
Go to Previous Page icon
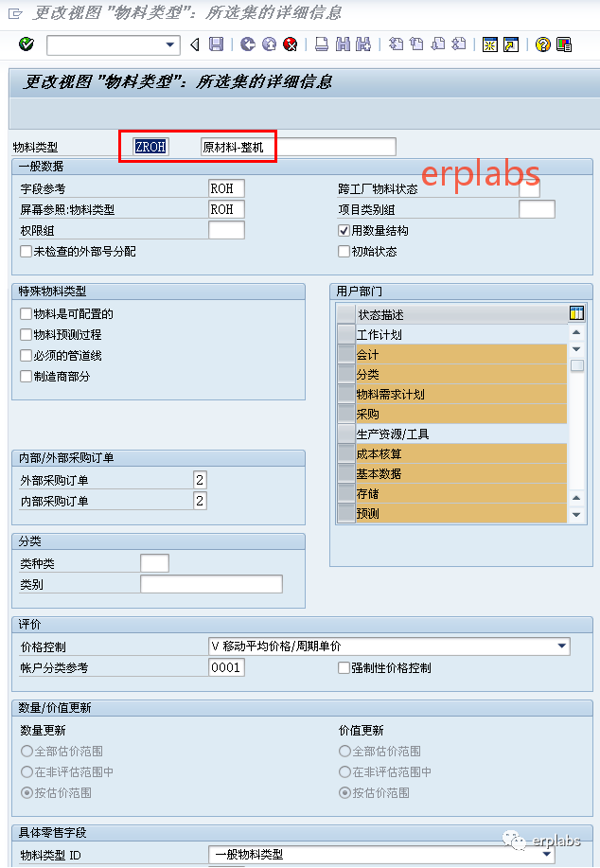point(416,44)
